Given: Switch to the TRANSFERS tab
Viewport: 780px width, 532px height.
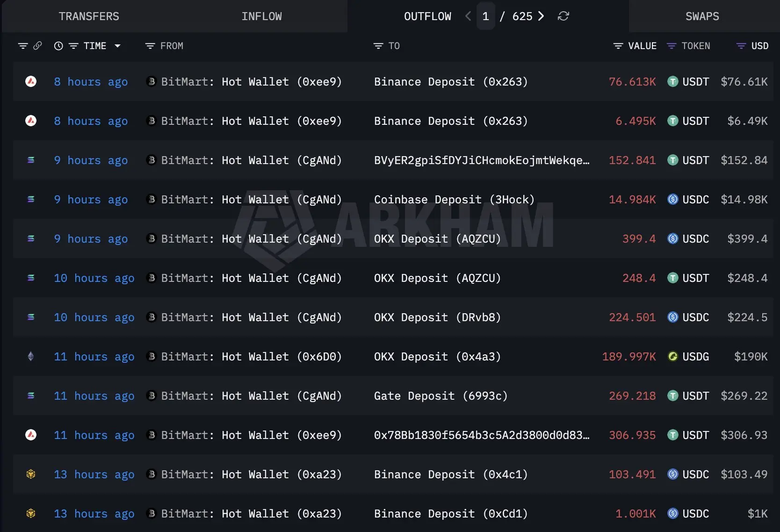Looking at the screenshot, I should [x=89, y=16].
